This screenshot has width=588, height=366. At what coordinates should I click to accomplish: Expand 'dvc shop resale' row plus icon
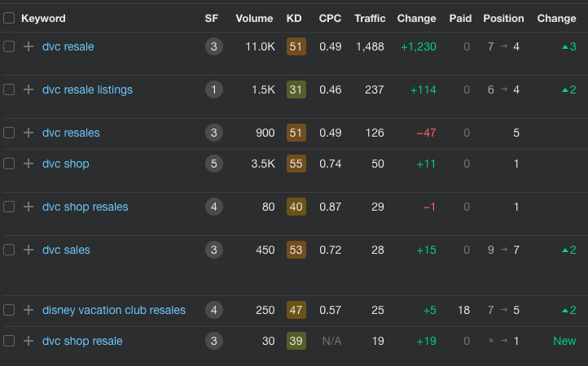(29, 341)
